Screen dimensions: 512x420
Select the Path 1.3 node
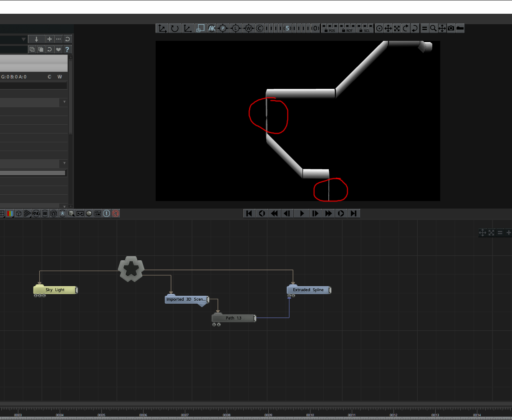tap(234, 318)
